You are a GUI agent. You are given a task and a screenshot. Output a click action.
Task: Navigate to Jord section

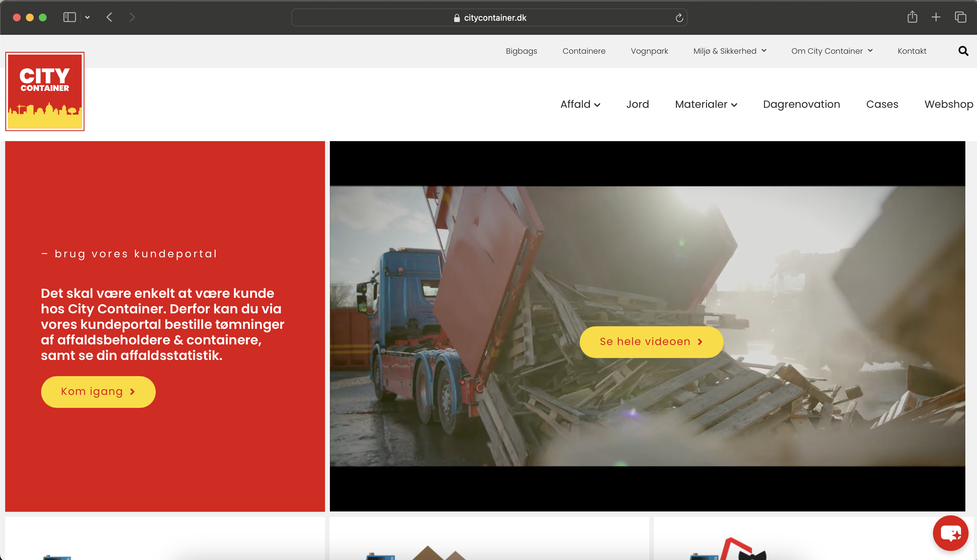[637, 104]
